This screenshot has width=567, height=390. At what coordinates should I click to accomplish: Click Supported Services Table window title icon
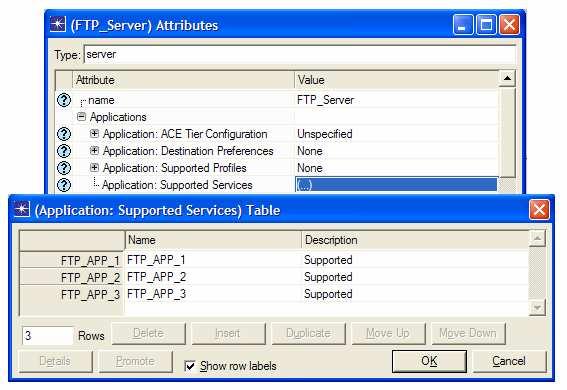tap(22, 210)
